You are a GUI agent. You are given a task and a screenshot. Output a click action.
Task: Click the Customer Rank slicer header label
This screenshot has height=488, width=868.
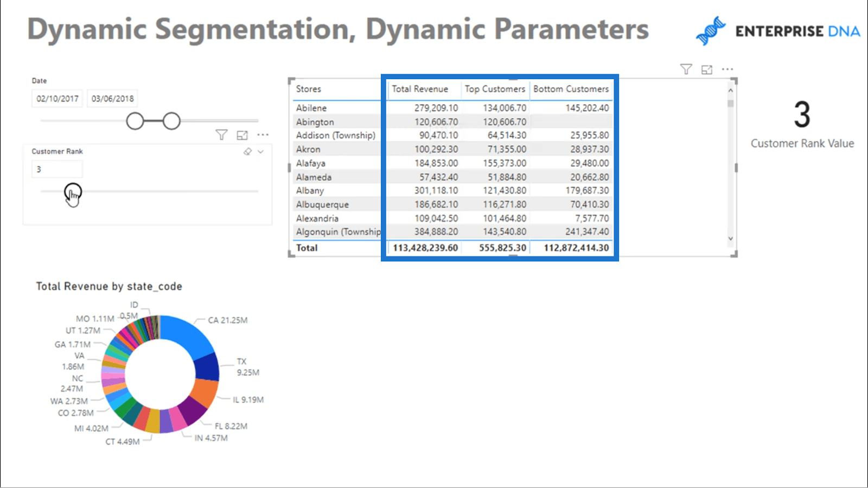pyautogui.click(x=57, y=152)
